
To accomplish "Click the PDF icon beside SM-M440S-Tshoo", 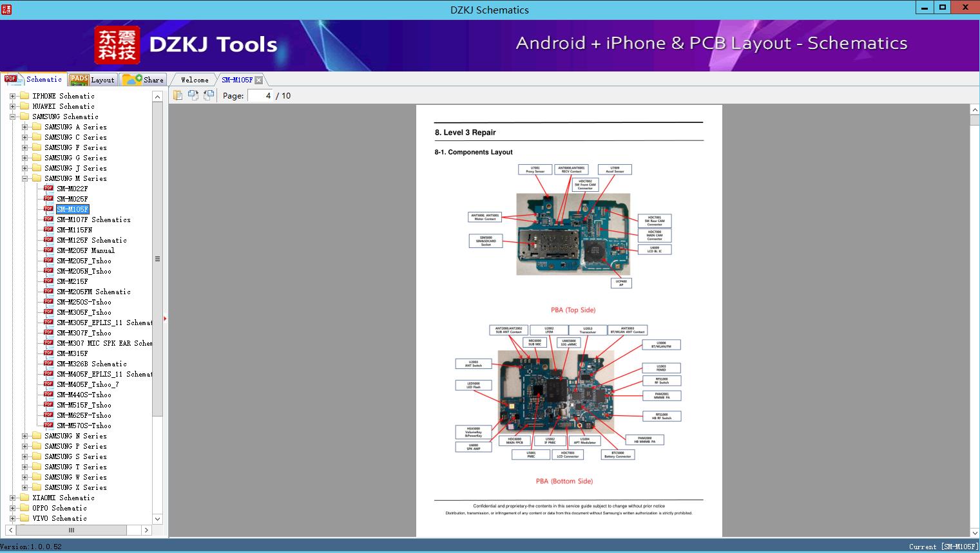I will click(48, 395).
